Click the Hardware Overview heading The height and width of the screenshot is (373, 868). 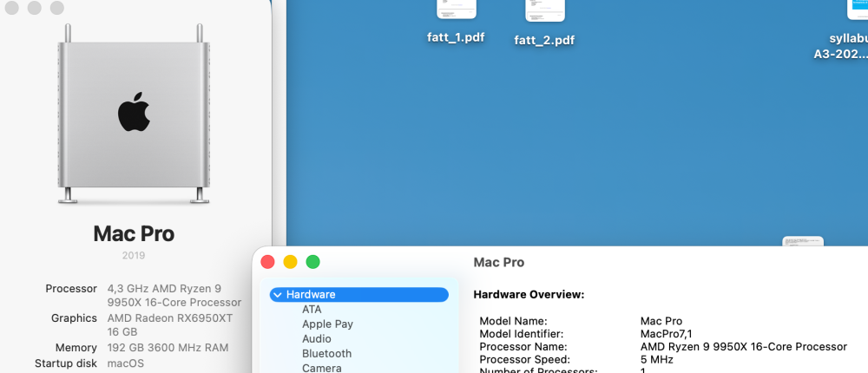529,294
